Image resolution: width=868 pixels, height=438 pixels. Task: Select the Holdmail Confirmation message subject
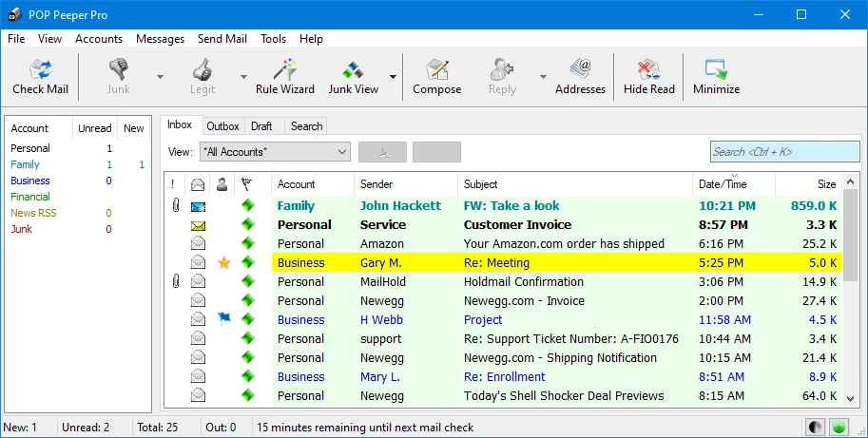coord(524,281)
